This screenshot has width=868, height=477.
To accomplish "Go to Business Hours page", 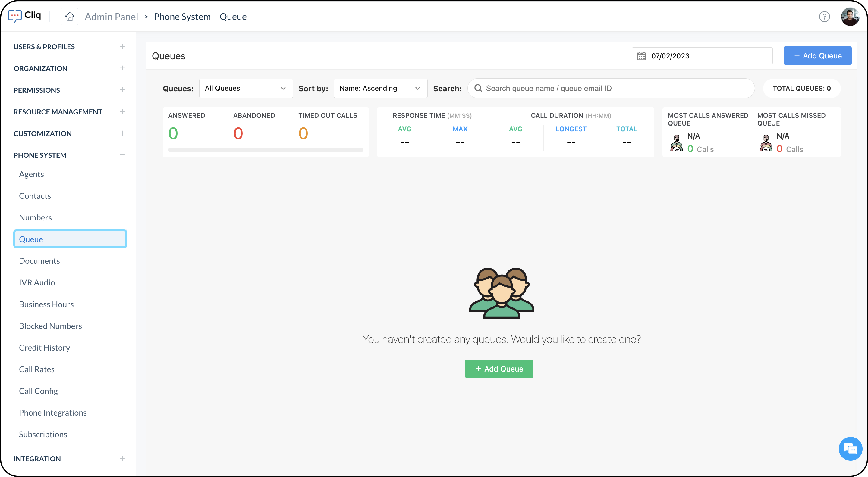I will coord(46,304).
